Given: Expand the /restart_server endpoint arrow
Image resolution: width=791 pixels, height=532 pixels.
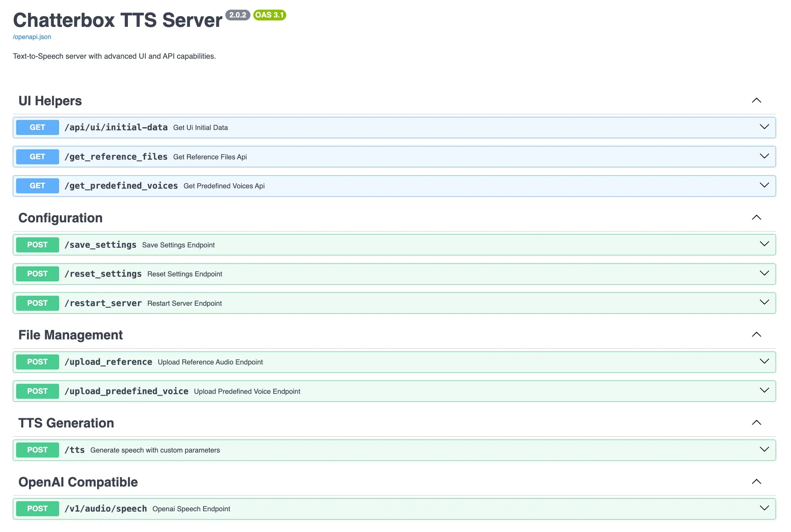Looking at the screenshot, I should pyautogui.click(x=764, y=303).
